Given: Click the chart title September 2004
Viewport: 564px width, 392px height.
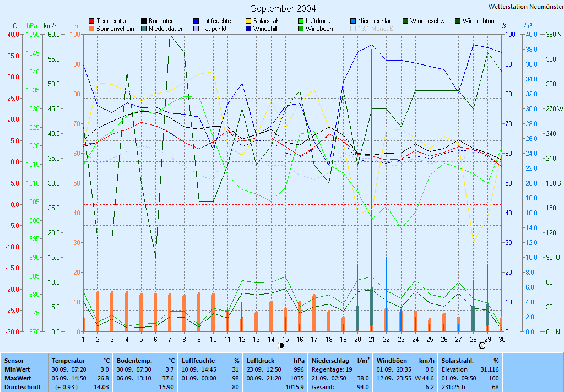Looking at the screenshot, I should coord(284,8).
